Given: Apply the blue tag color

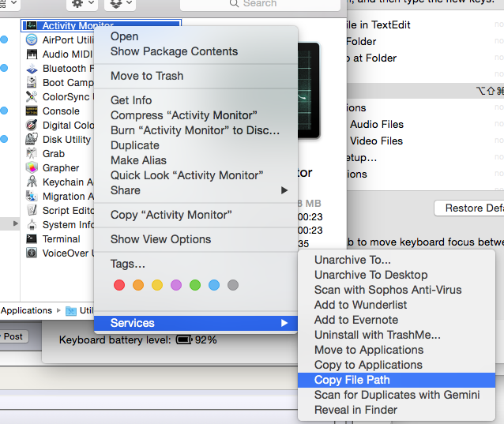Looking at the screenshot, I should [214, 285].
